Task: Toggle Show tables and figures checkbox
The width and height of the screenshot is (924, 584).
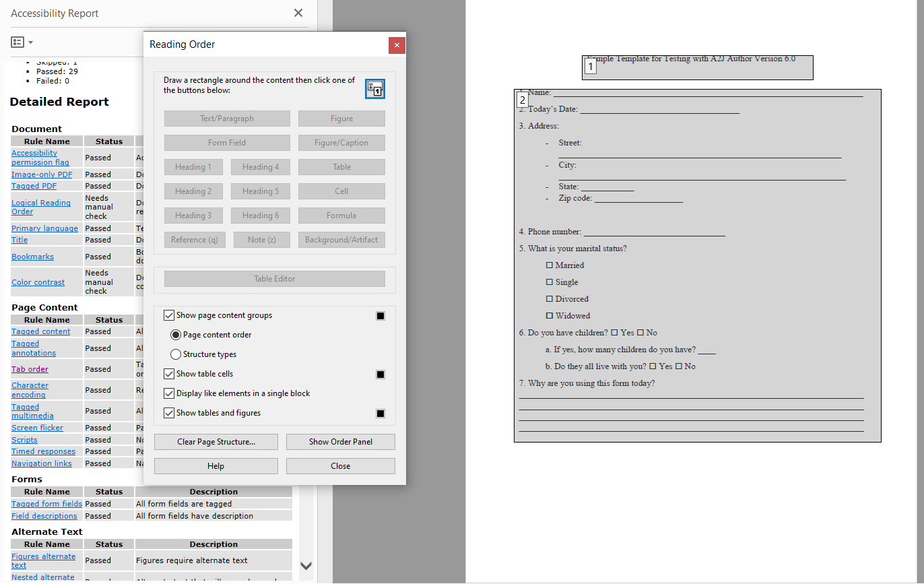Action: [x=169, y=413]
